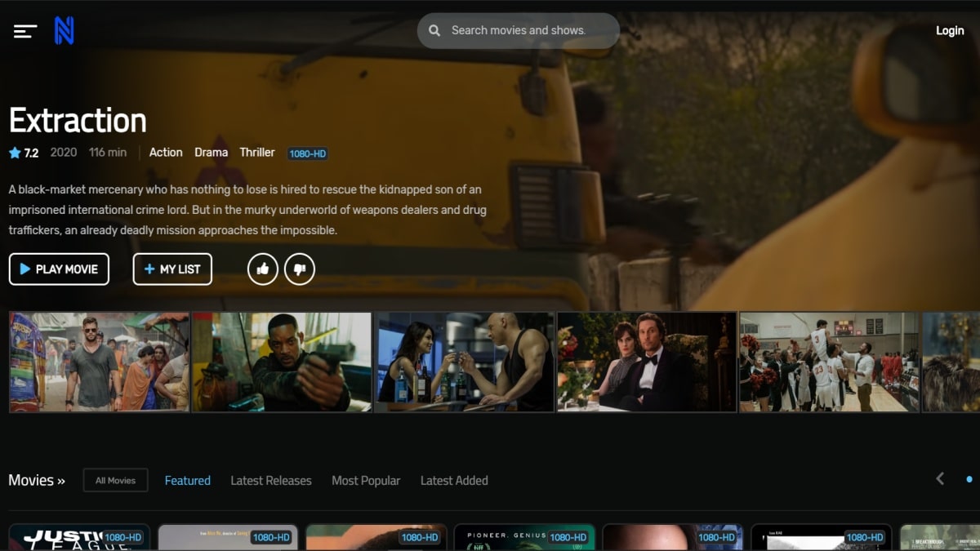The image size is (980, 551).
Task: Open the Movies » heading link
Action: 37,480
